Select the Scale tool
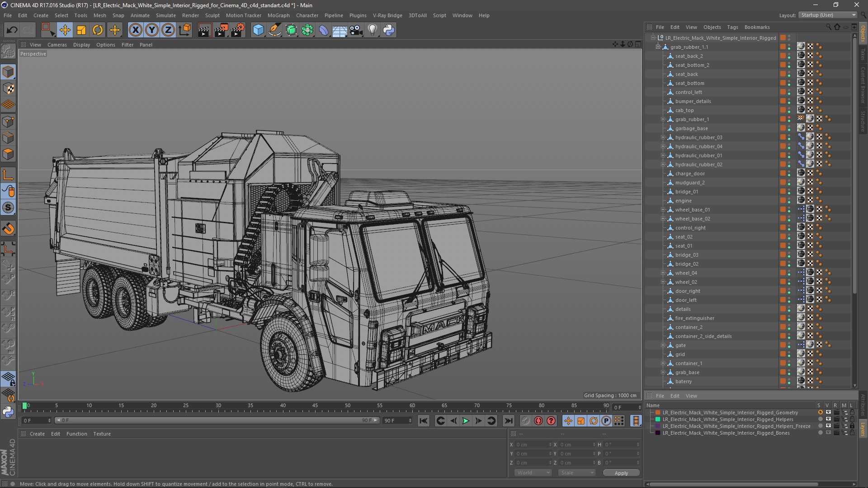This screenshot has height=488, width=868. [x=81, y=30]
